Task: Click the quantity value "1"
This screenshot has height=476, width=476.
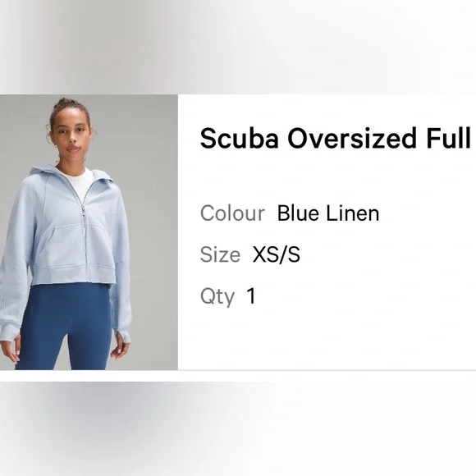Action: pos(251,295)
